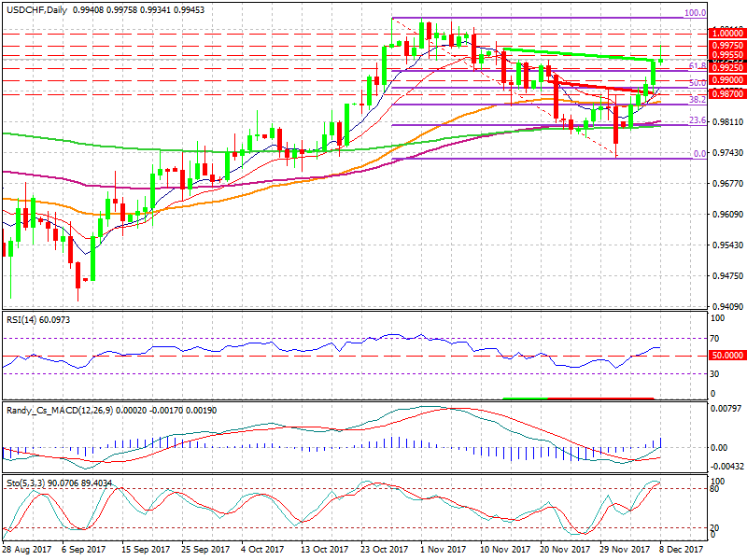This screenshot has width=747, height=560.
Task: Click the red 0.98700 price level tag
Action: point(727,94)
